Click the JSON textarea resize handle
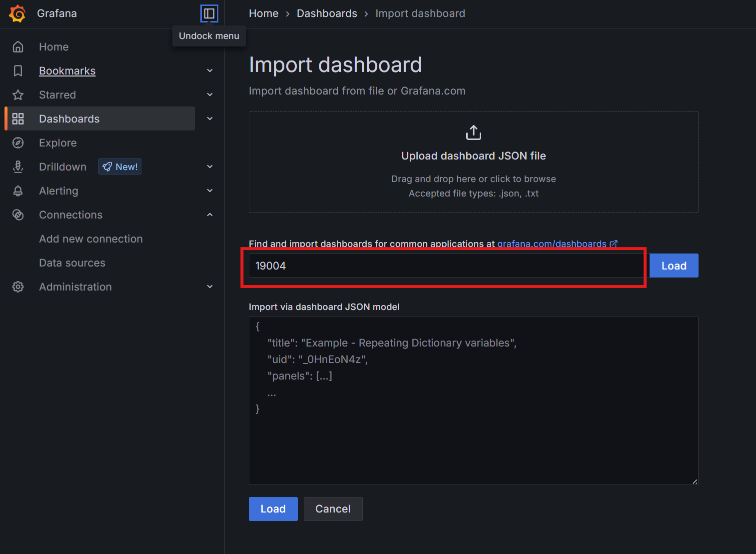Viewport: 756px width, 554px height. (x=695, y=481)
